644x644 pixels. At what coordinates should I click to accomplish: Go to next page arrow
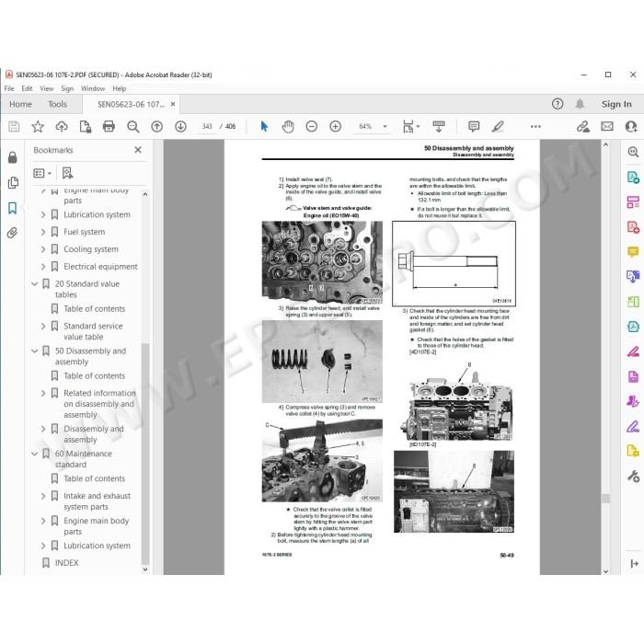pos(180,127)
